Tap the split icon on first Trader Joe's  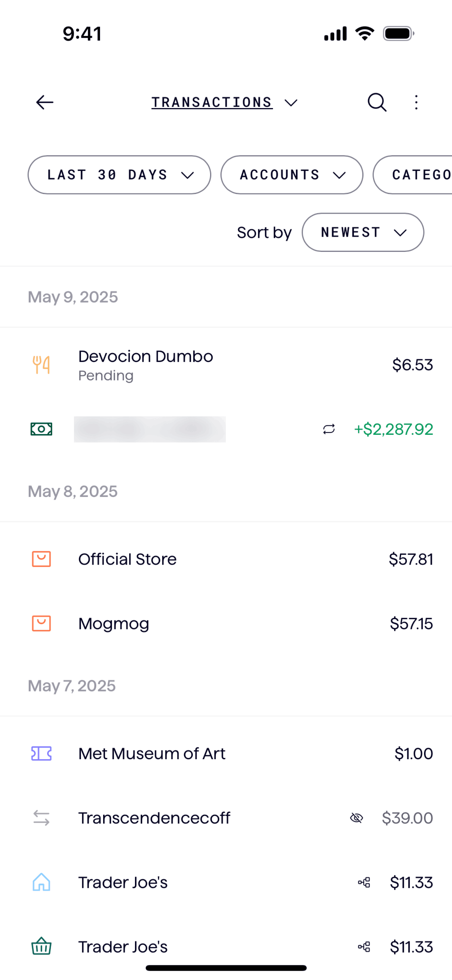click(x=364, y=882)
